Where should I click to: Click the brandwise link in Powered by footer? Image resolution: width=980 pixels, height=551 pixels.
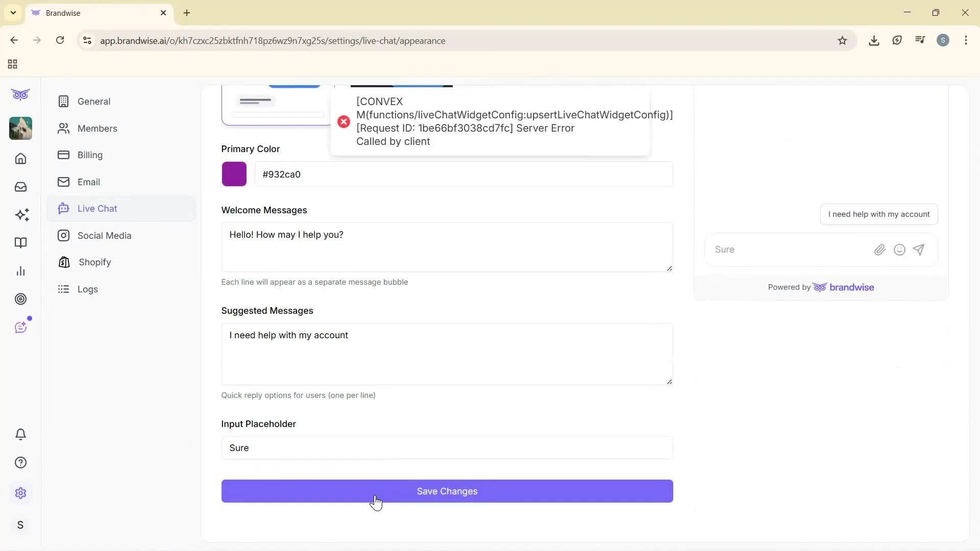pos(852,287)
